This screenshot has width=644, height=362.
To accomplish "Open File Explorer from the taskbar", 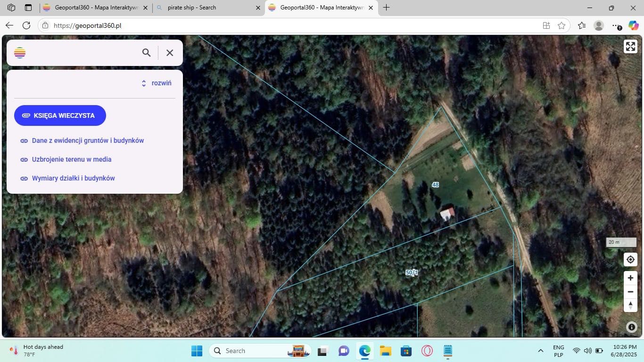I will pyautogui.click(x=386, y=351).
